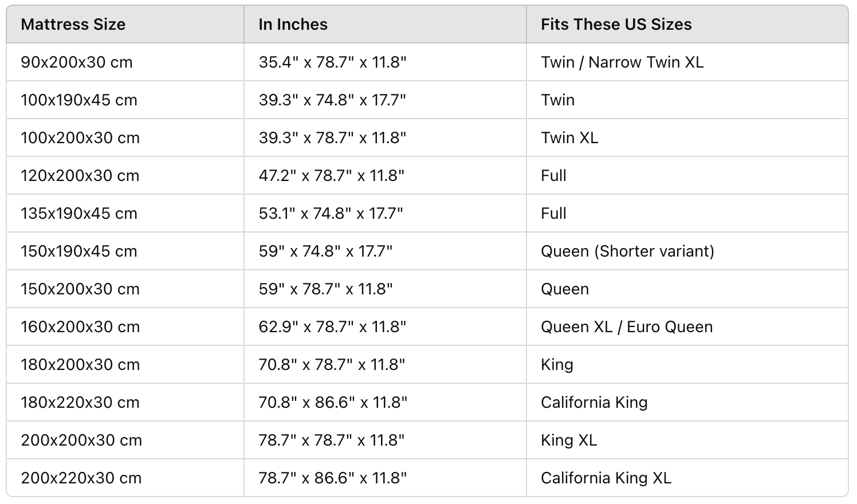Select the 70.8" x 78.7" x 11.8" cell

[385, 364]
